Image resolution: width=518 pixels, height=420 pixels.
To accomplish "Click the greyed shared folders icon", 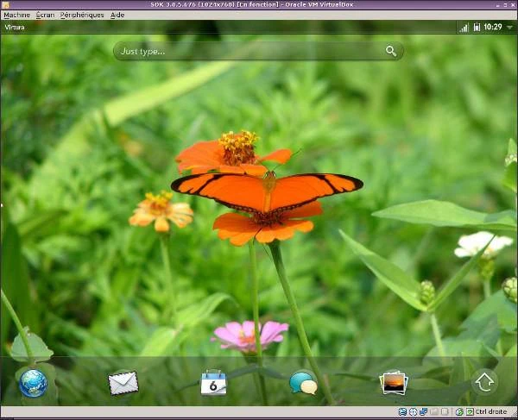I will click(x=445, y=411).
